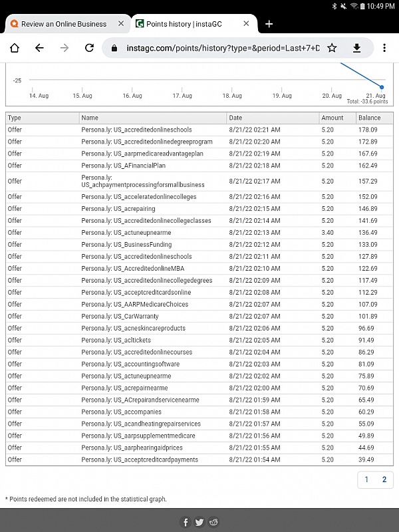Close the Points history tab

[246, 24]
